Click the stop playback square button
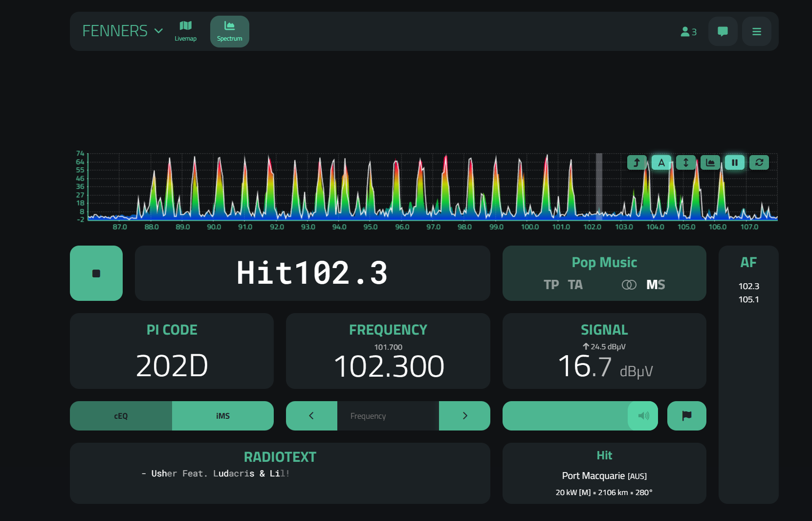812x521 pixels. tap(96, 273)
